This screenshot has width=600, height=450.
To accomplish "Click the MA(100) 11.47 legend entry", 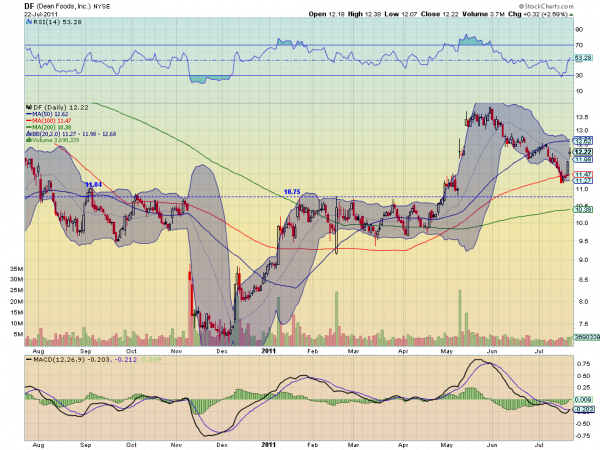I will coord(49,121).
